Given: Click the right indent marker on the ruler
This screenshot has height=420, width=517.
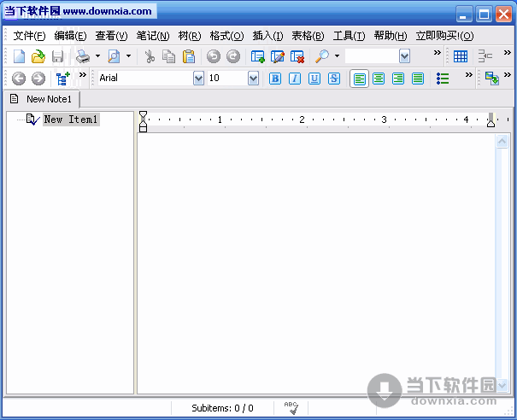Looking at the screenshot, I should [491, 123].
